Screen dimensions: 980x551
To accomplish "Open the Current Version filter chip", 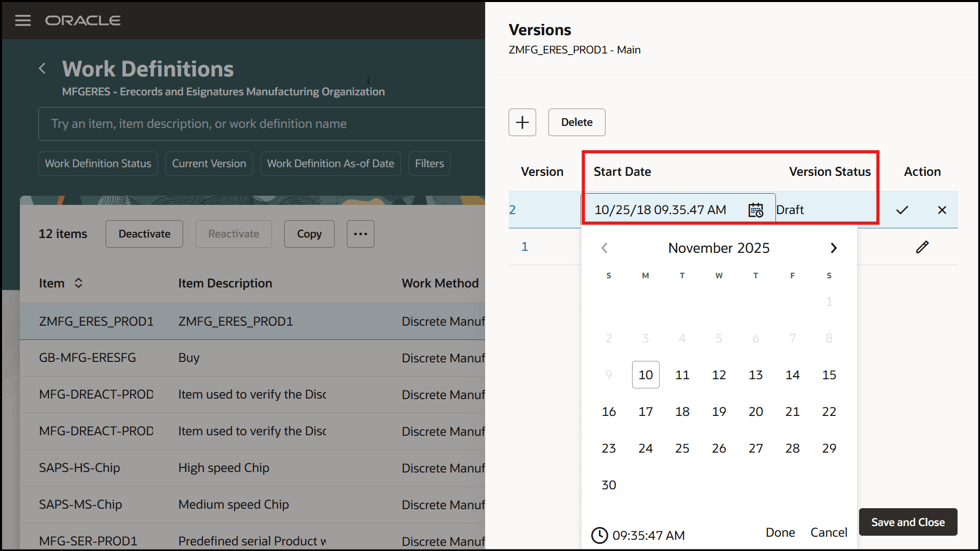I will [x=209, y=163].
